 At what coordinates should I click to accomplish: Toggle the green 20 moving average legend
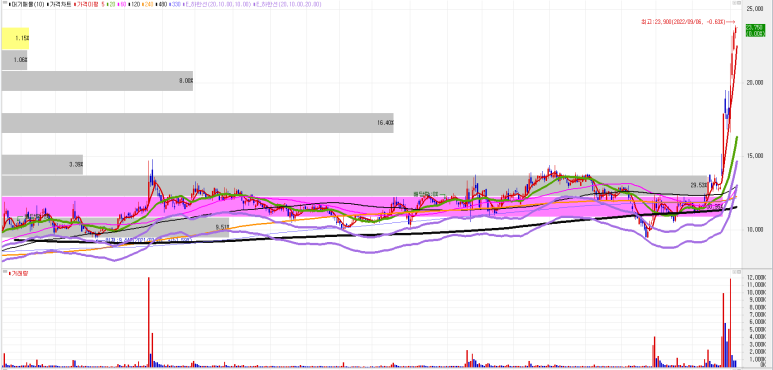pos(111,4)
